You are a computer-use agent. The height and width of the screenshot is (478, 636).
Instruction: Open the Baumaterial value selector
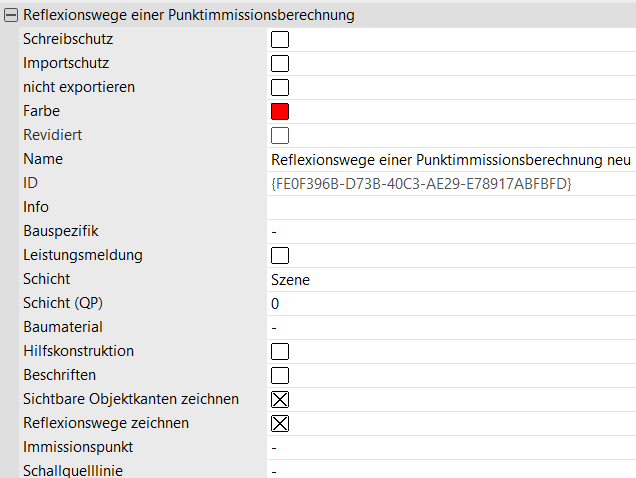[450, 327]
